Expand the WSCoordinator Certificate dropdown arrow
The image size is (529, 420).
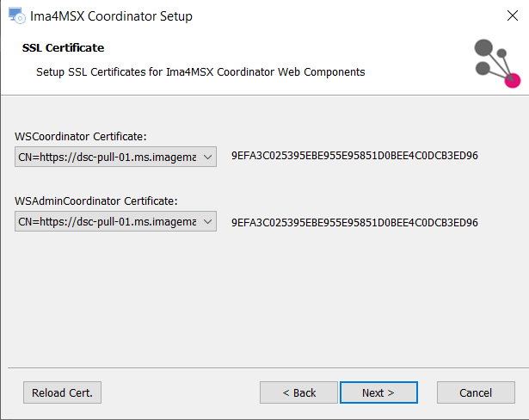tap(207, 157)
